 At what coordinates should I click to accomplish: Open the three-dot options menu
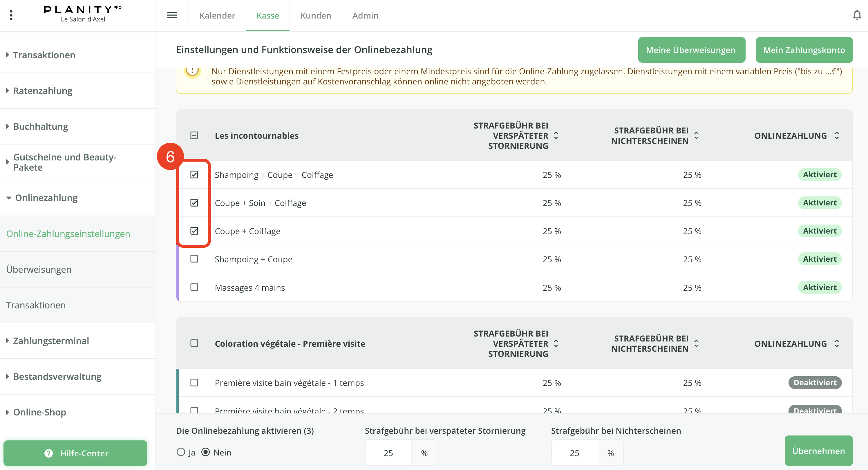point(11,15)
